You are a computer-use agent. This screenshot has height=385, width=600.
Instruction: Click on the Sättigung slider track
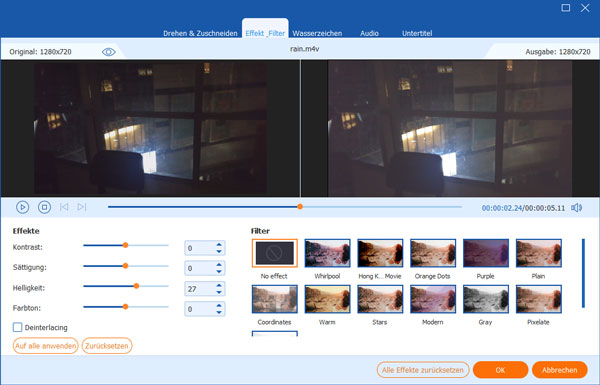[x=126, y=266]
